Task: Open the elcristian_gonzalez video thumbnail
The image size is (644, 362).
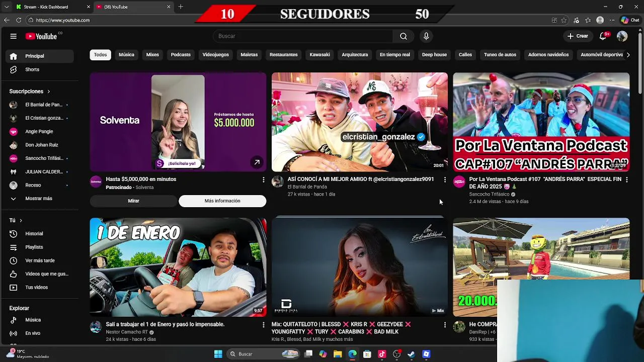Action: [x=359, y=122]
